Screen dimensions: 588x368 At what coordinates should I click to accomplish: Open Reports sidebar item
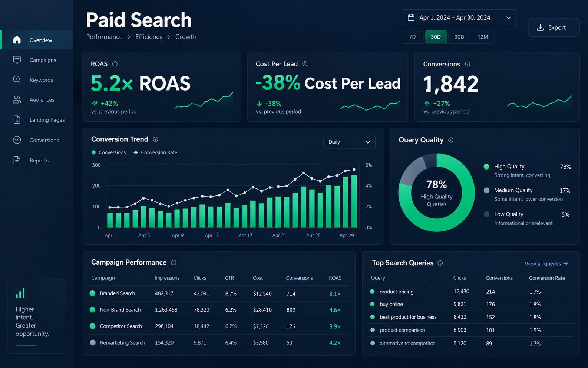[37, 160]
